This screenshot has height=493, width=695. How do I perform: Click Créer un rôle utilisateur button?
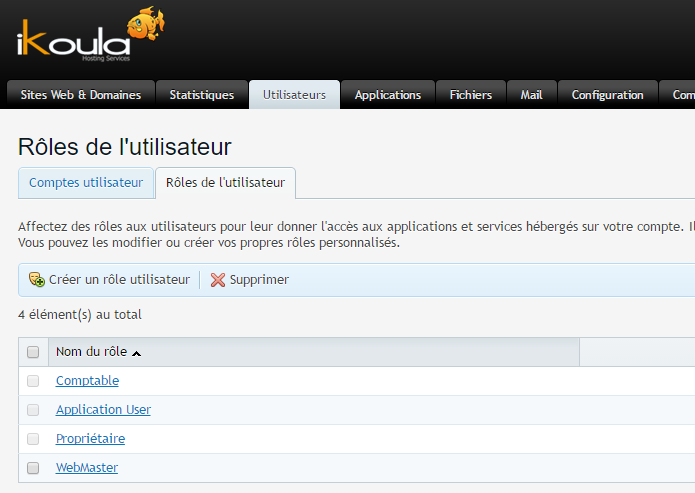[x=119, y=280]
